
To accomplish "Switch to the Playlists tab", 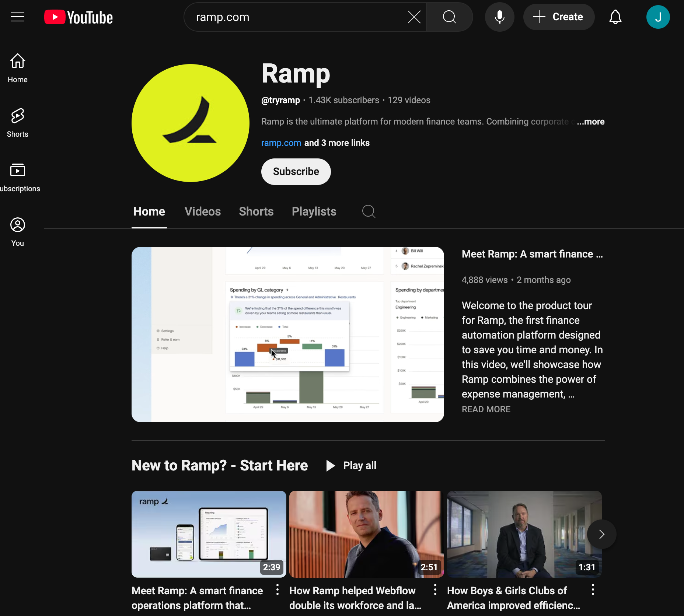I will (314, 211).
